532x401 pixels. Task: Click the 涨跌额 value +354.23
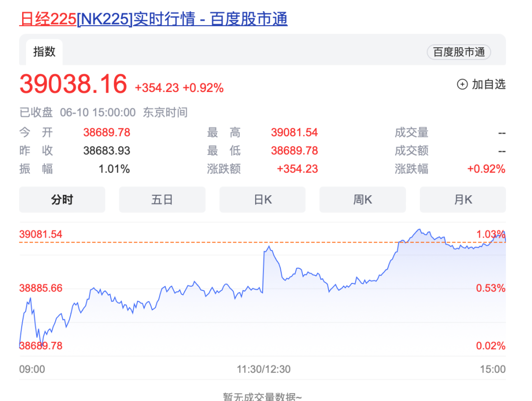pos(297,169)
